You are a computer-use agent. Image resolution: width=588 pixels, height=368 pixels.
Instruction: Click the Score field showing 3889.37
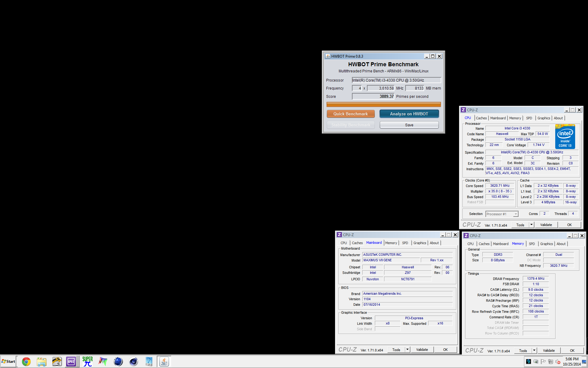pos(373,96)
